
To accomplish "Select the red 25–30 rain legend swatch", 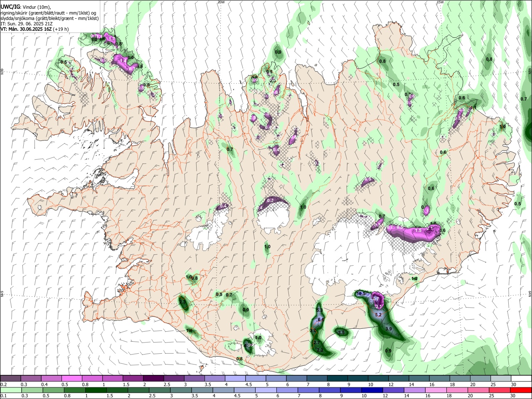I will (499, 390).
